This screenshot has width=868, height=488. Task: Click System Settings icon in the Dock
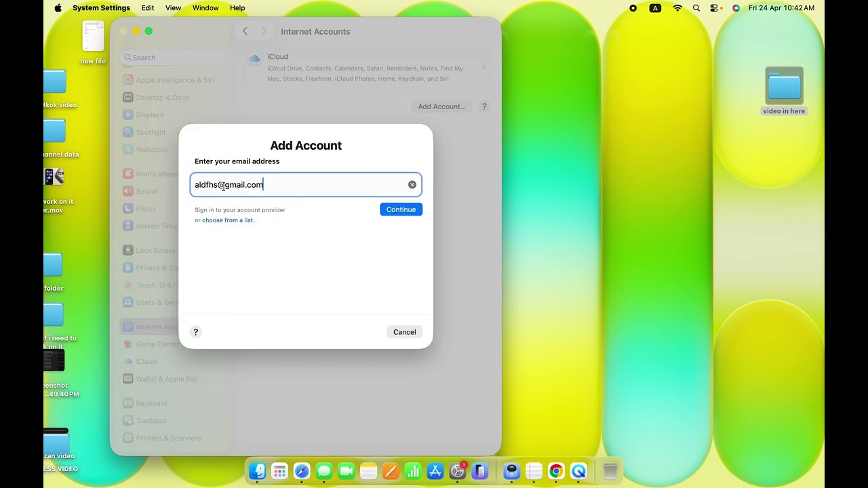458,471
